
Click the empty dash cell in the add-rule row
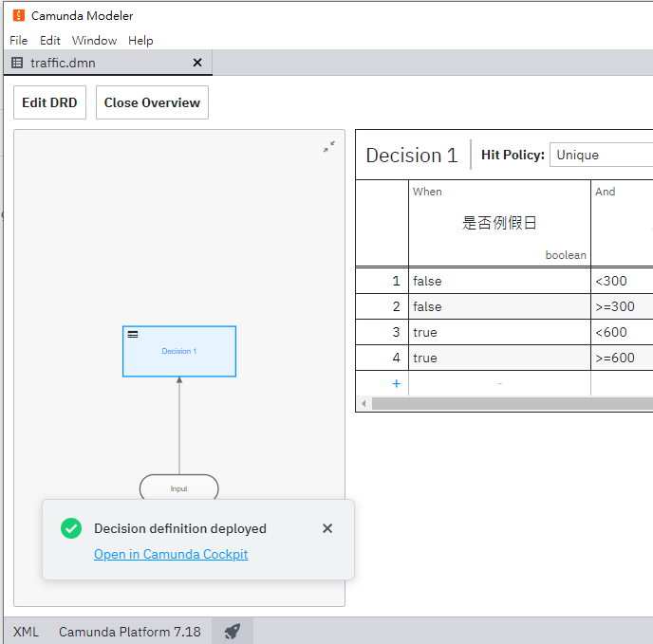click(x=499, y=383)
